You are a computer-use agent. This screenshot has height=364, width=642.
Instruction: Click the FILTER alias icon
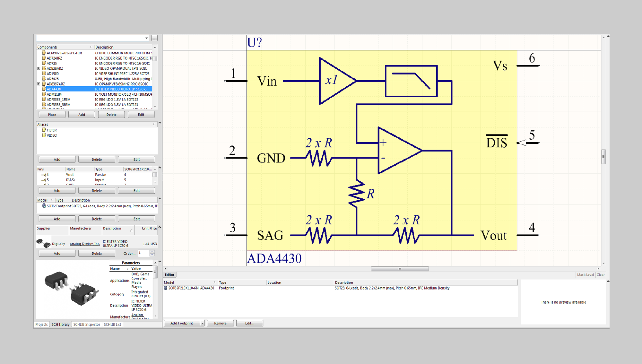coord(44,130)
